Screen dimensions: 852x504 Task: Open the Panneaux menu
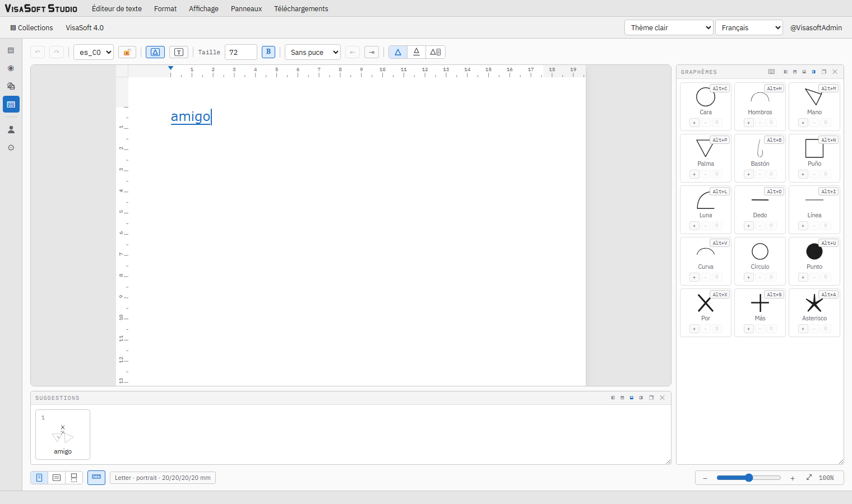247,8
